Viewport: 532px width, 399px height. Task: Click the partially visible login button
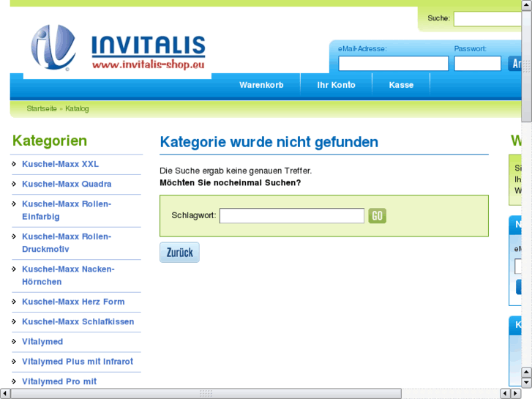tap(514, 64)
